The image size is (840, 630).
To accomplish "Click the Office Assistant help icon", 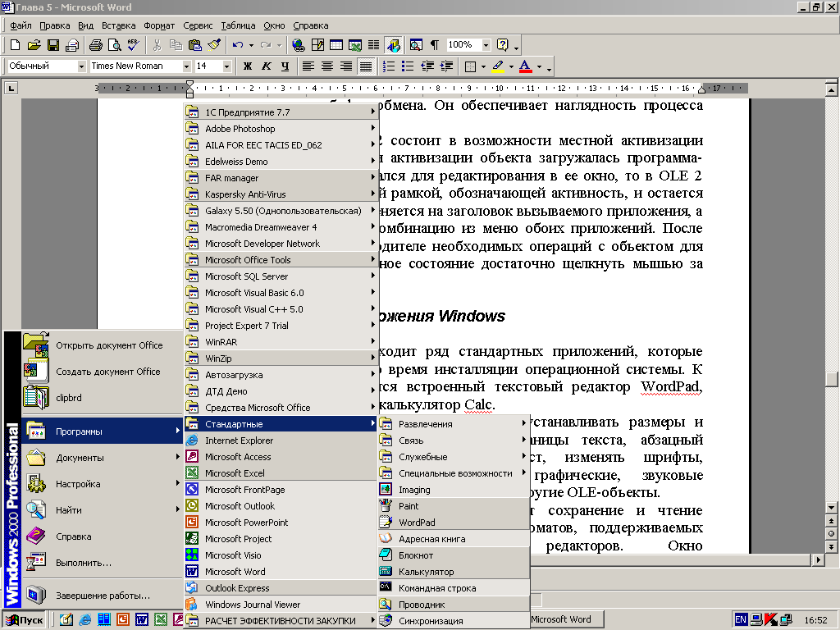I will [x=503, y=45].
